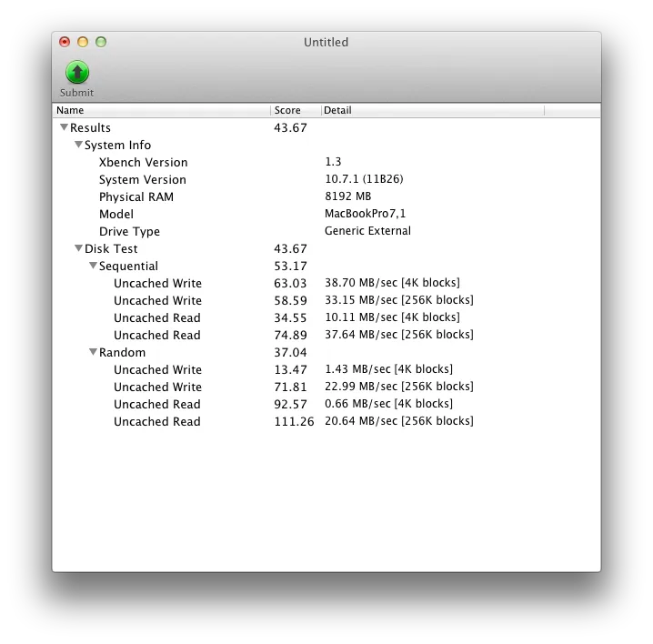Collapse the Random test group
The height and width of the screenshot is (644, 653).
93,353
